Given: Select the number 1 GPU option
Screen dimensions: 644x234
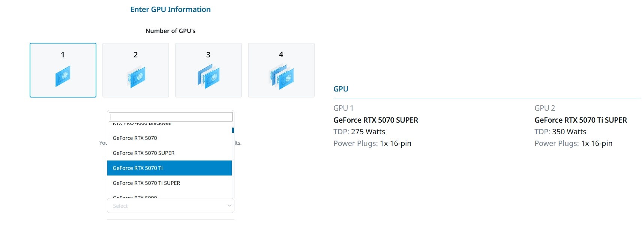Looking at the screenshot, I should coord(63,70).
